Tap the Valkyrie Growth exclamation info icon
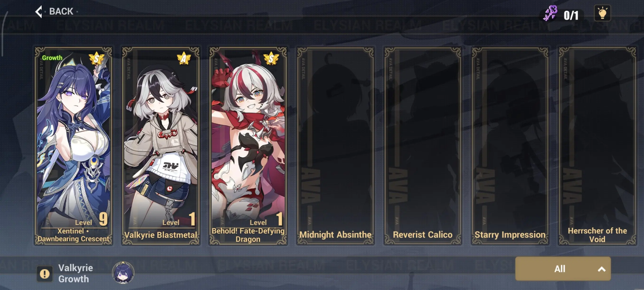The image size is (644, 290). point(45,274)
